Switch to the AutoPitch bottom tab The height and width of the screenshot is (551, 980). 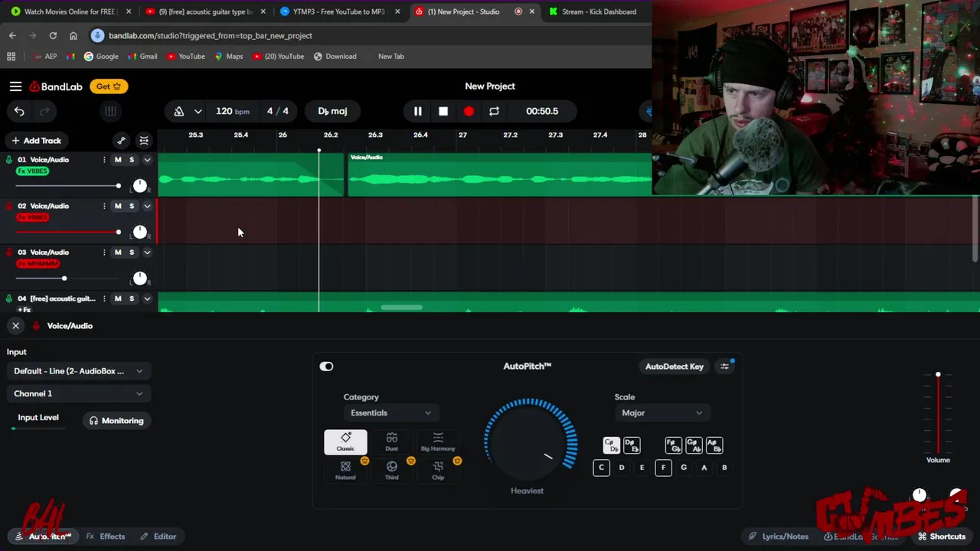44,536
